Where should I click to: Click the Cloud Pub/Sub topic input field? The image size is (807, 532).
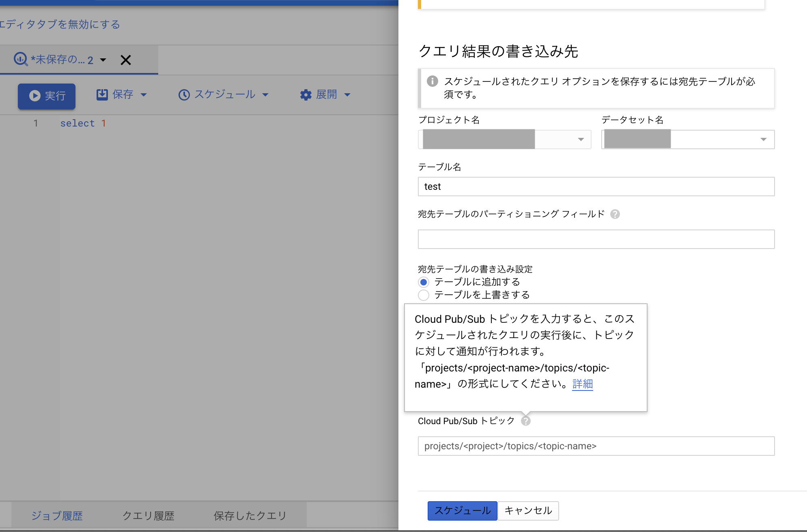(x=596, y=446)
